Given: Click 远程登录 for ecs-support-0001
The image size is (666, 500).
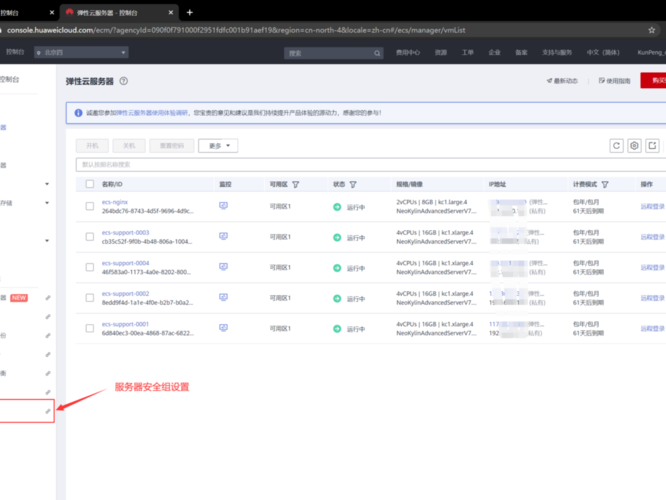Looking at the screenshot, I should (652, 329).
